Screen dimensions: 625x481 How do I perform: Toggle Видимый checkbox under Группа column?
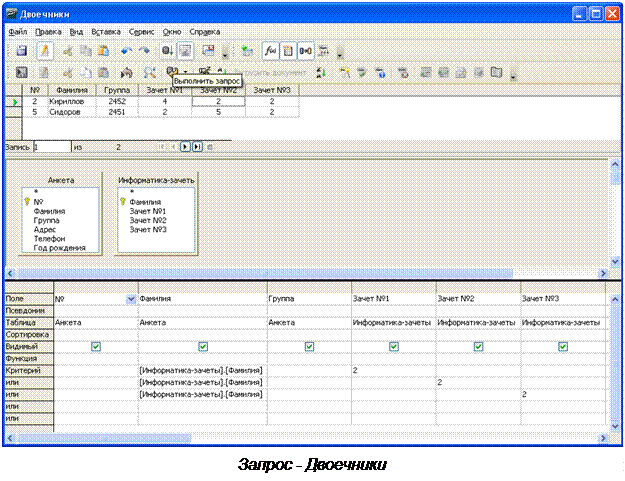[308, 346]
